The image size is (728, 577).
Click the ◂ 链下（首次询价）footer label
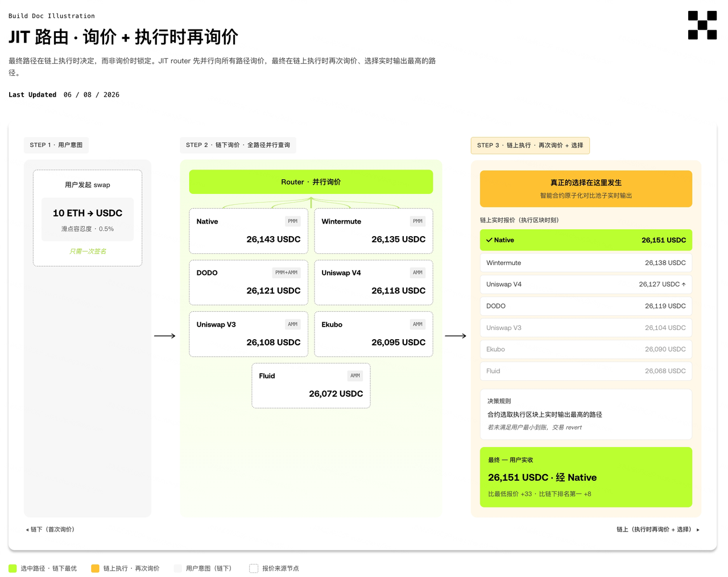(50, 529)
